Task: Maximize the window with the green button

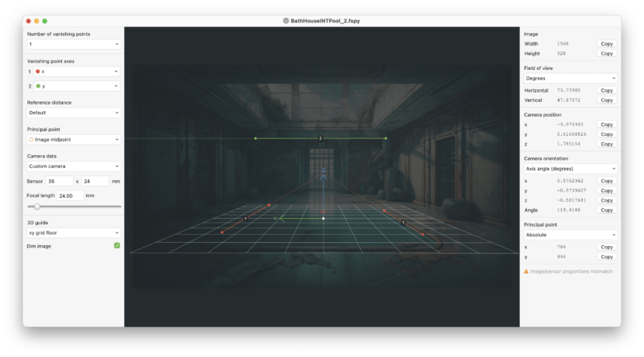Action: click(x=45, y=21)
